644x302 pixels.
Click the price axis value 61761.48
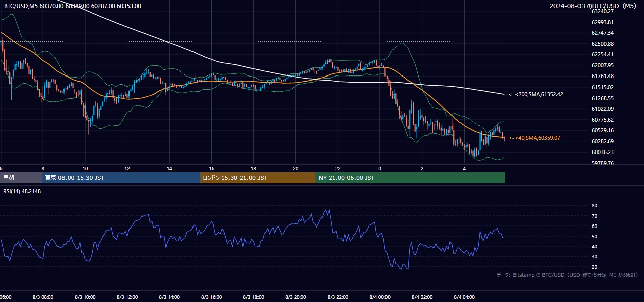pos(602,76)
